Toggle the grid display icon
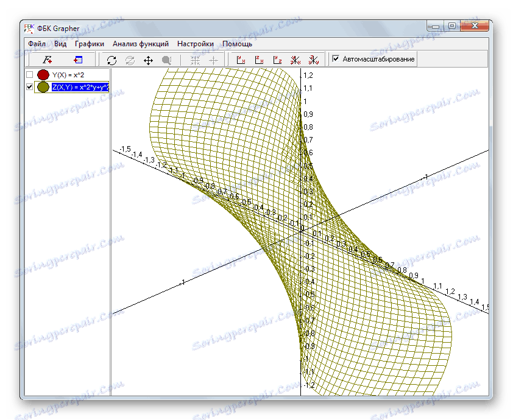This screenshot has width=513, height=420. coord(196,60)
